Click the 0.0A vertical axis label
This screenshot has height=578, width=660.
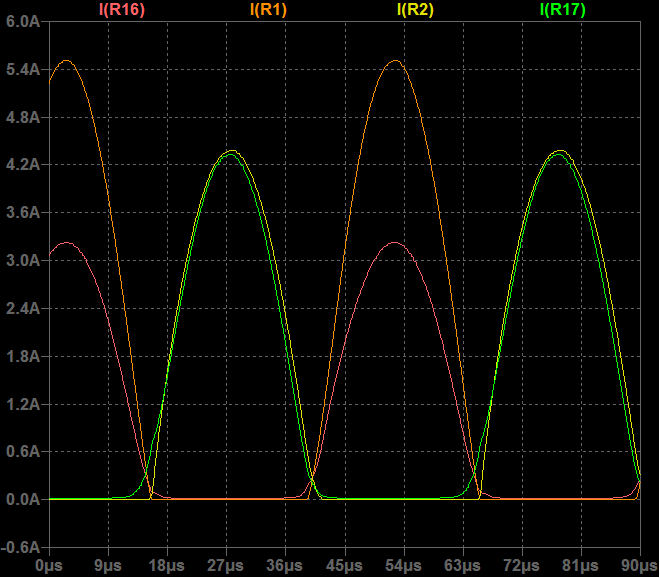[23, 500]
